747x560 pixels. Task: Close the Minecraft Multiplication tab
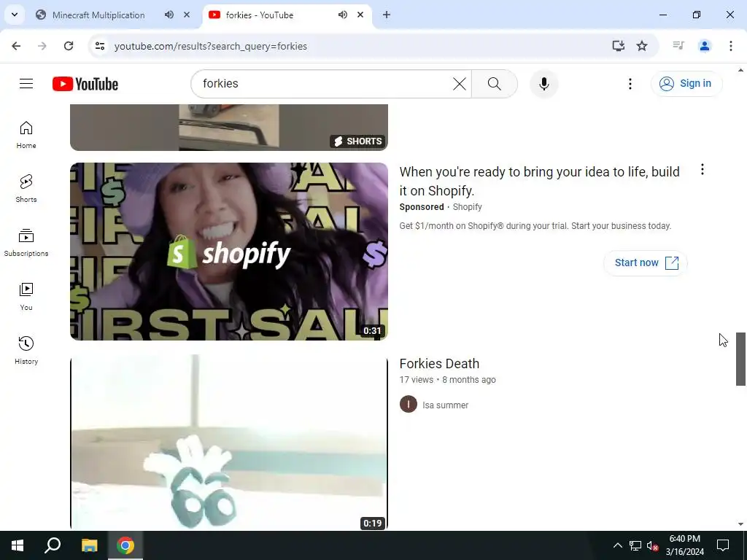pos(187,15)
